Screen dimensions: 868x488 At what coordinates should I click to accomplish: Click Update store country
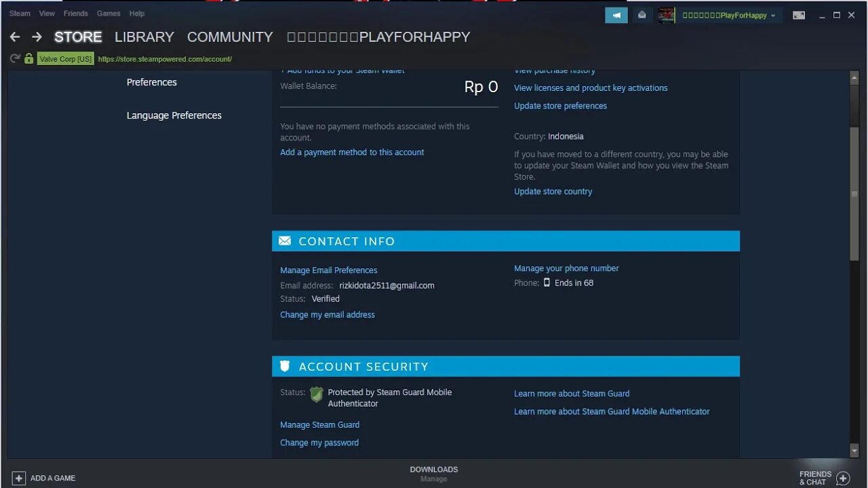[x=553, y=191]
